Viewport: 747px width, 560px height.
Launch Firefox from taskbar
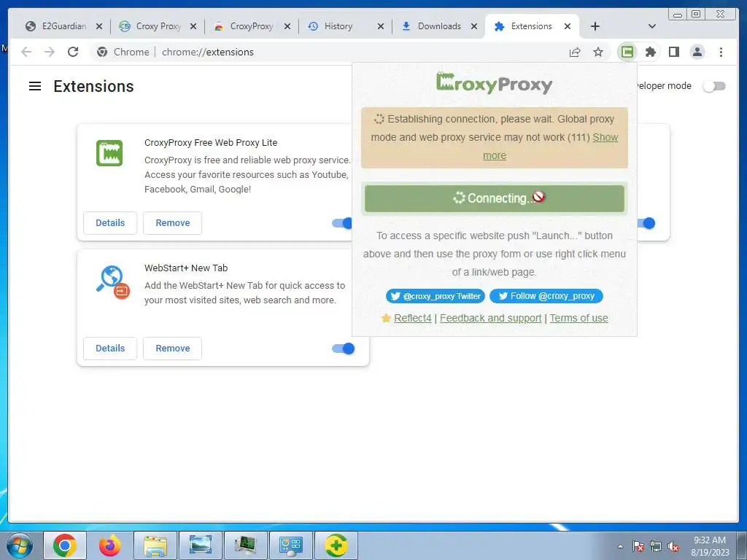[110, 545]
